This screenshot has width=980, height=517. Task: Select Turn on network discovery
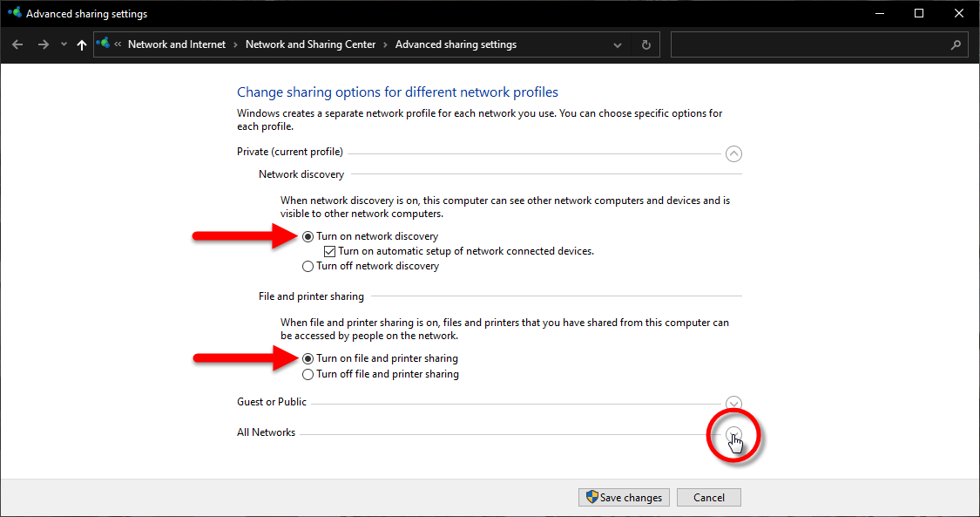coord(308,236)
